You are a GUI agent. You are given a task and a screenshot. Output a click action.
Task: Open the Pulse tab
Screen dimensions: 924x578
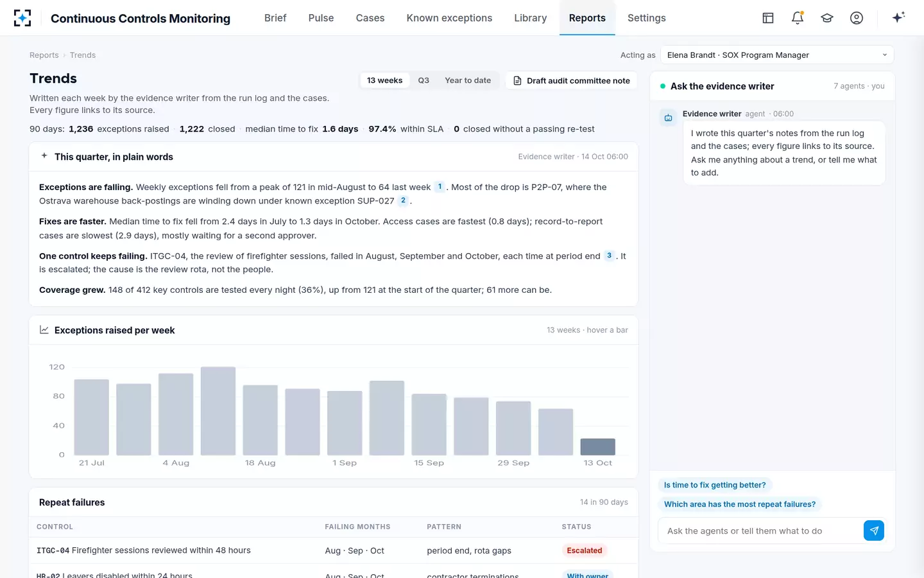tap(321, 18)
